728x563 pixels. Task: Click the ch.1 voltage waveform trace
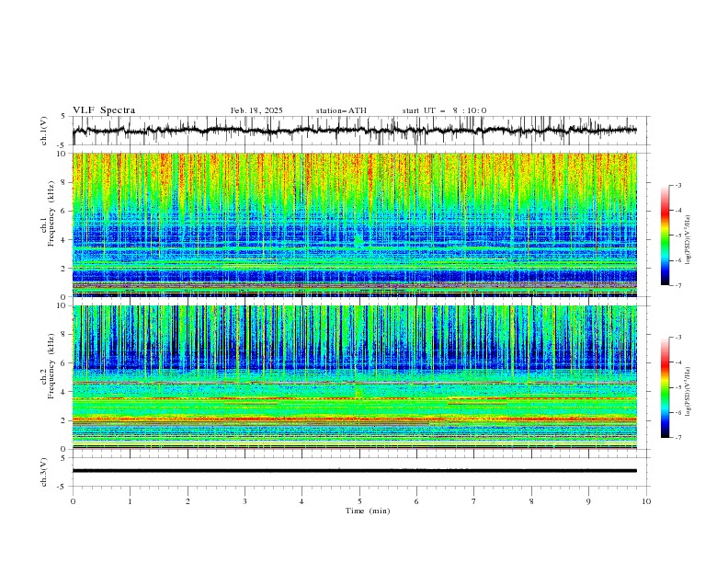[355, 131]
